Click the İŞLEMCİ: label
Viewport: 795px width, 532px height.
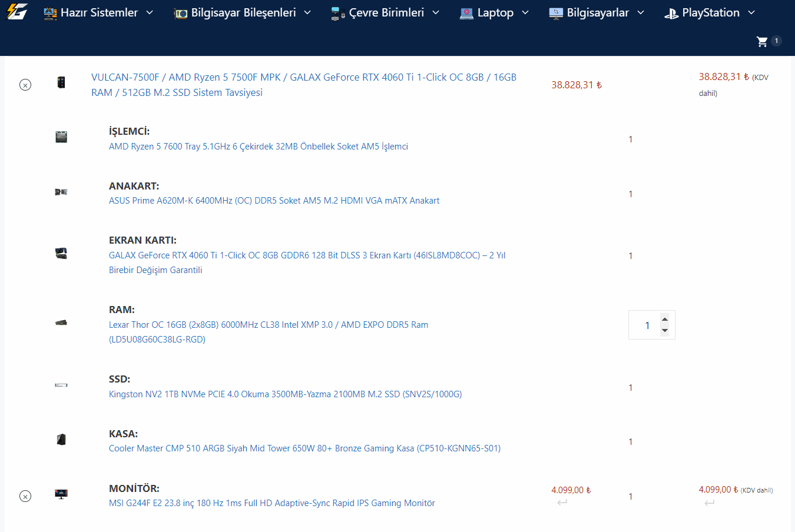[x=129, y=131]
